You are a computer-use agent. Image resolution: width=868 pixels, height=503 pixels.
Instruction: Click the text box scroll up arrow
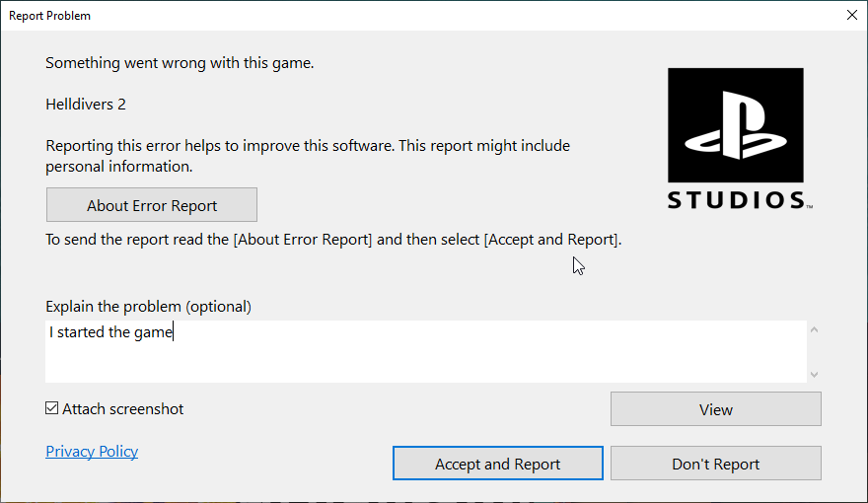(814, 329)
